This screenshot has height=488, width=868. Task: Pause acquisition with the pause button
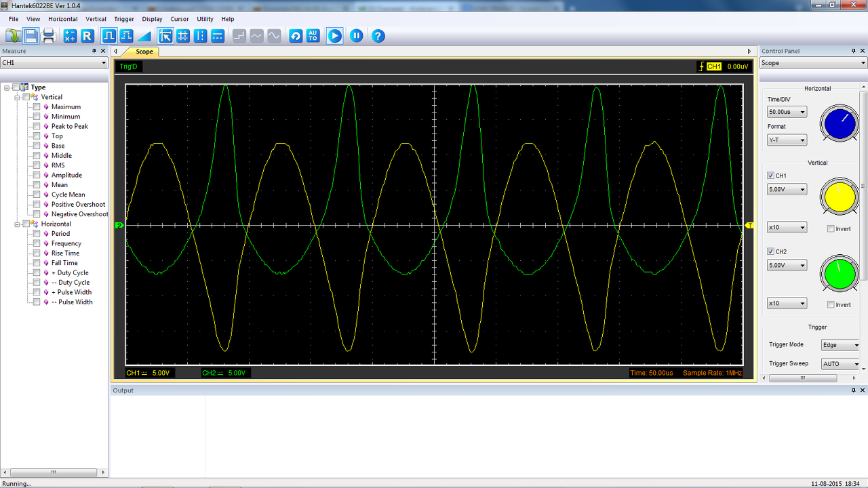(x=357, y=36)
